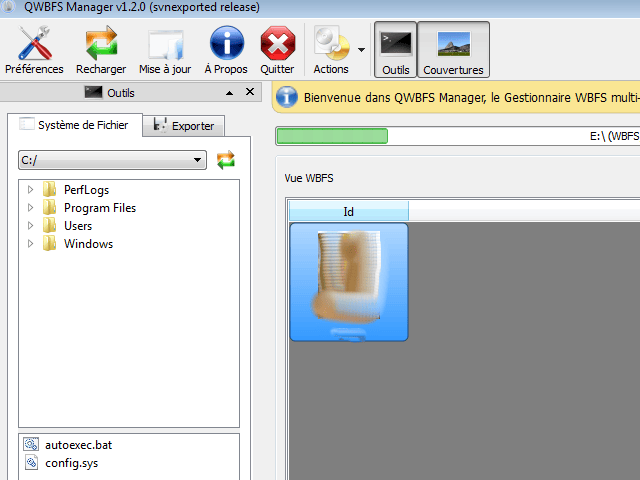Open the Actions dropdown arrow
Image resolution: width=640 pixels, height=480 pixels.
click(x=361, y=48)
